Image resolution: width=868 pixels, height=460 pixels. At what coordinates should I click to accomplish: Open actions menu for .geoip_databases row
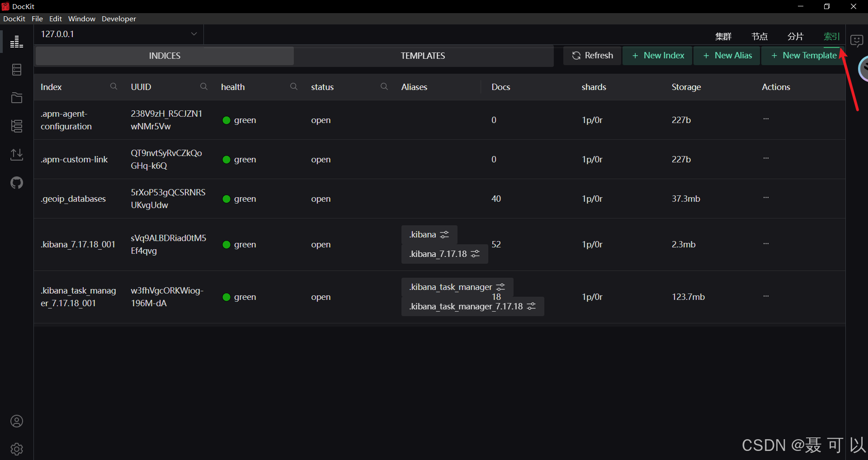[766, 198]
